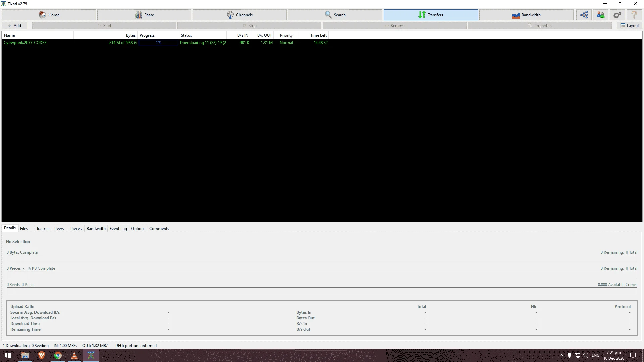Open the network tray icon

pyautogui.click(x=578, y=355)
